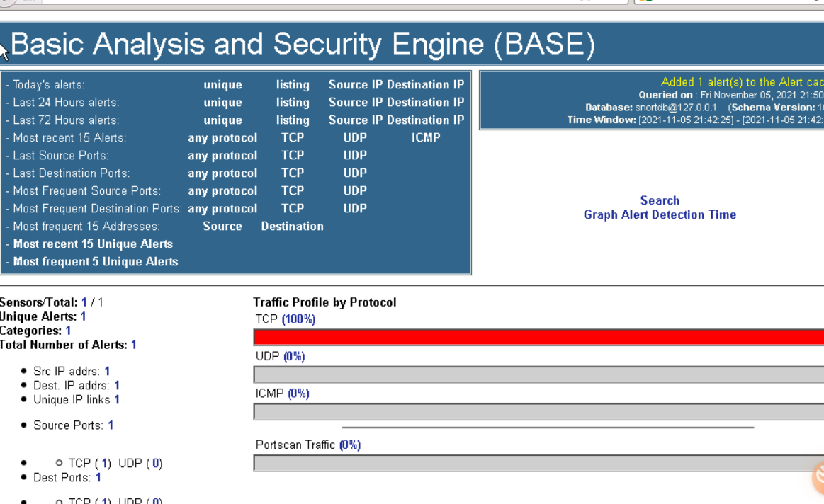Click the Unique IP links count
Screen dimensions: 824x504
point(117,400)
